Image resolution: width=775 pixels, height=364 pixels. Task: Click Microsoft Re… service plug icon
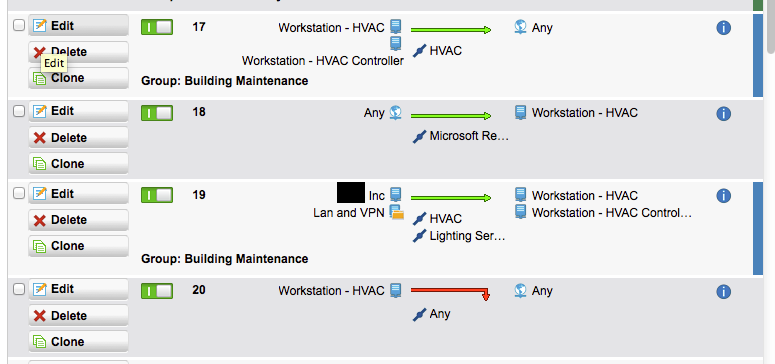[x=419, y=136]
